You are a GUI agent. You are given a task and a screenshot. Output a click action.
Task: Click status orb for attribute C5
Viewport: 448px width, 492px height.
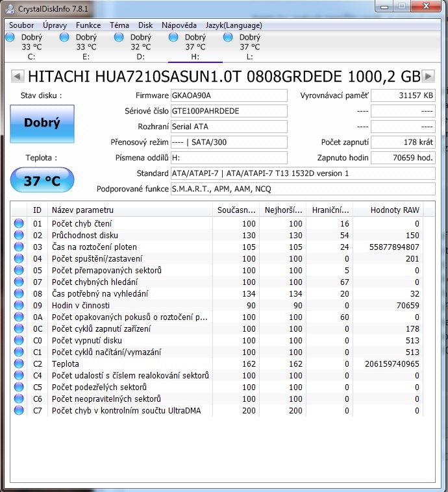point(19,387)
